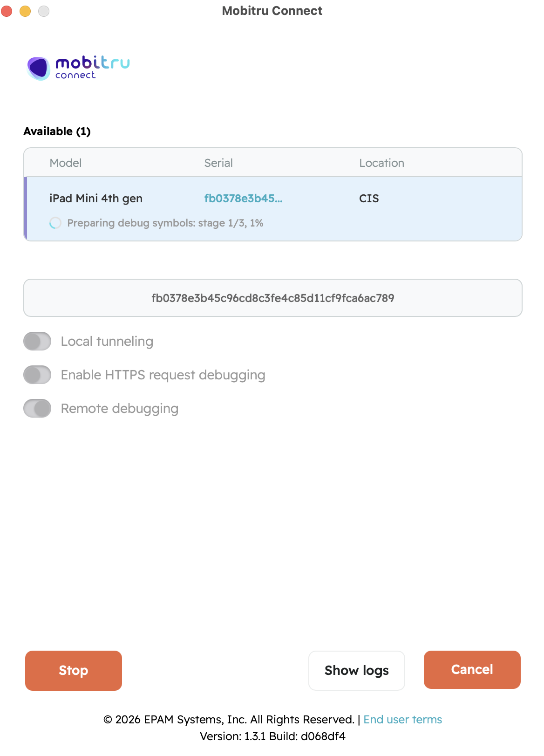This screenshot has width=544, height=756.
Task: Click the Serial column header
Action: coord(218,163)
